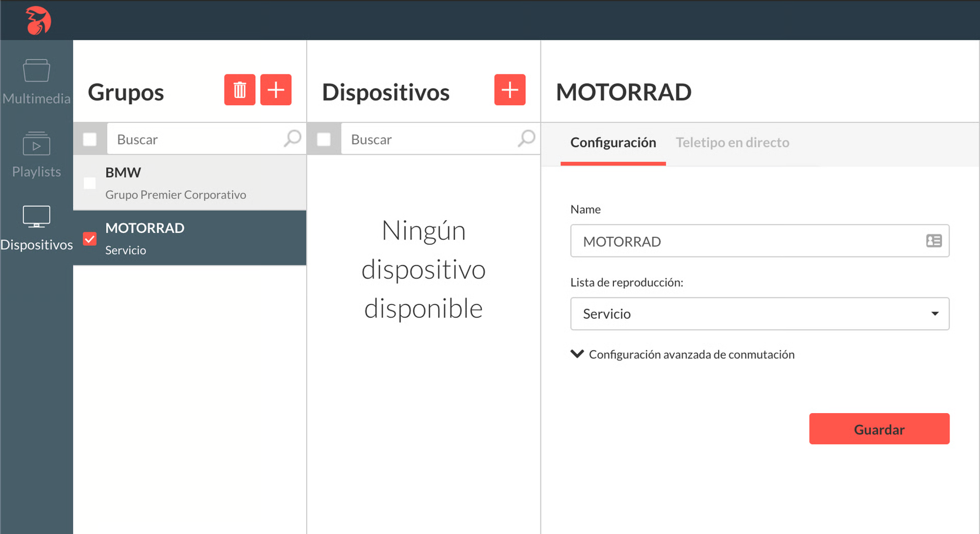Image resolution: width=980 pixels, height=534 pixels.
Task: Uncheck the MOTORRAD group checkbox
Action: tap(90, 238)
